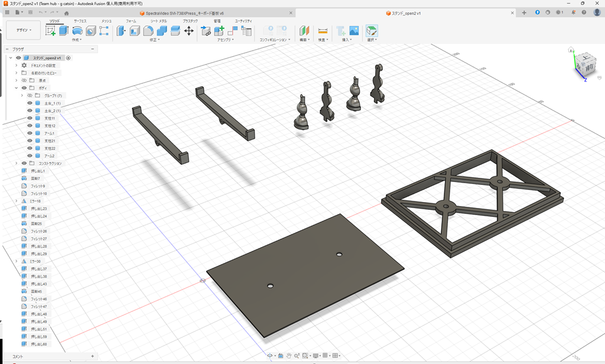Toggle visibility of アーム2 body

click(x=30, y=155)
